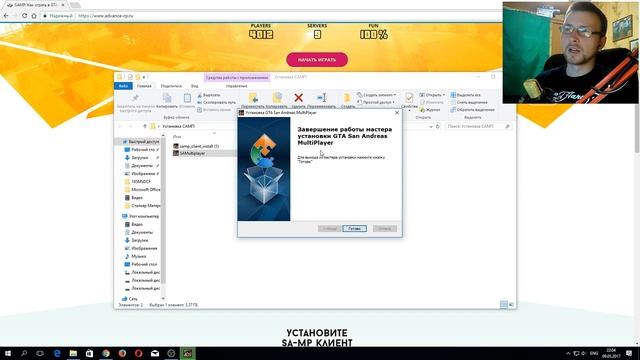Click the Pin to Quick access ribbon icon
Image resolution: width=640 pixels, height=360 pixels.
click(135, 98)
